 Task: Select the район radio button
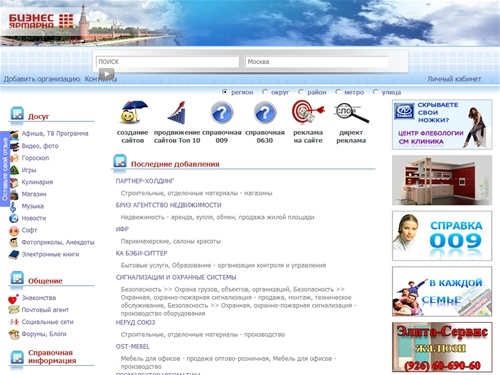click(301, 92)
